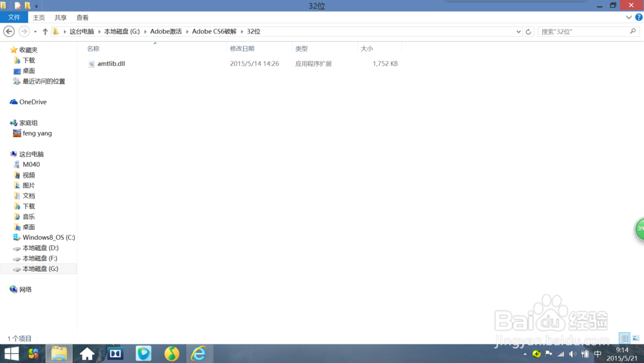Viewport: 644px width, 363px height.
Task: Click Action Center flag icon
Action: pyautogui.click(x=549, y=354)
